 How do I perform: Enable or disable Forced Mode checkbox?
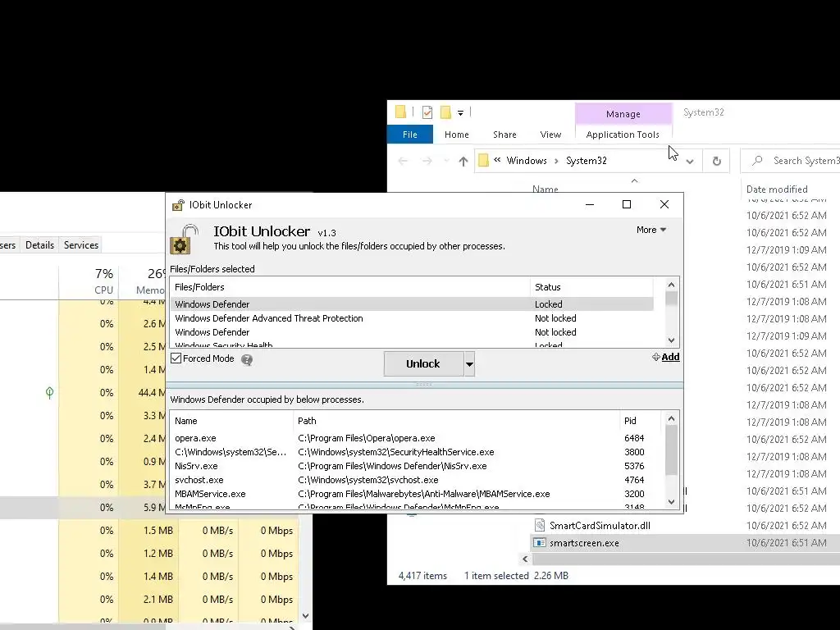(176, 358)
